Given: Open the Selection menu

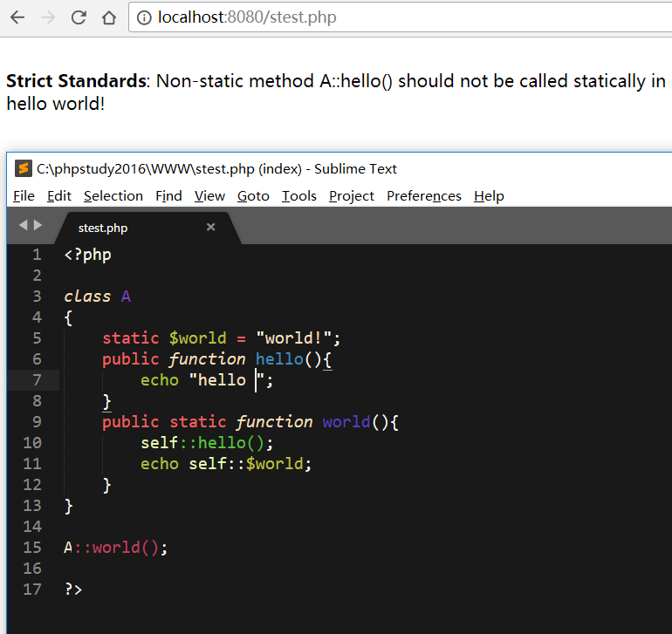Looking at the screenshot, I should (x=113, y=196).
